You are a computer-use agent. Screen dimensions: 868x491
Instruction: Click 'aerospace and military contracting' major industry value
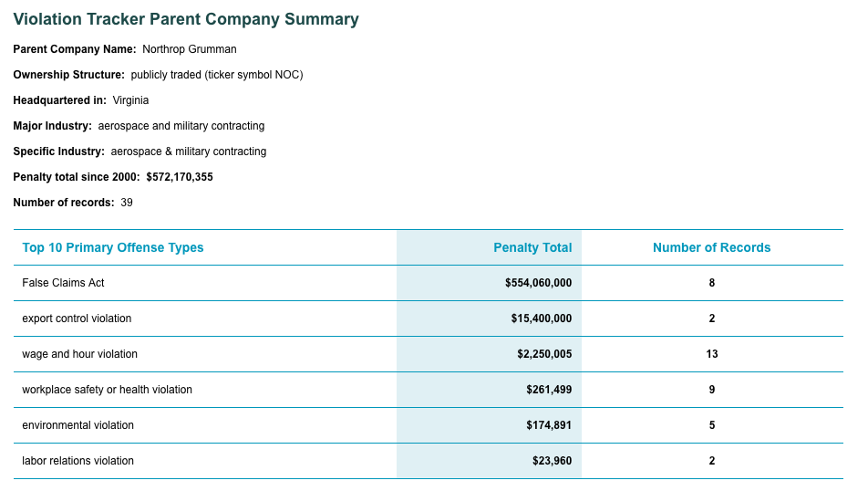(x=181, y=126)
